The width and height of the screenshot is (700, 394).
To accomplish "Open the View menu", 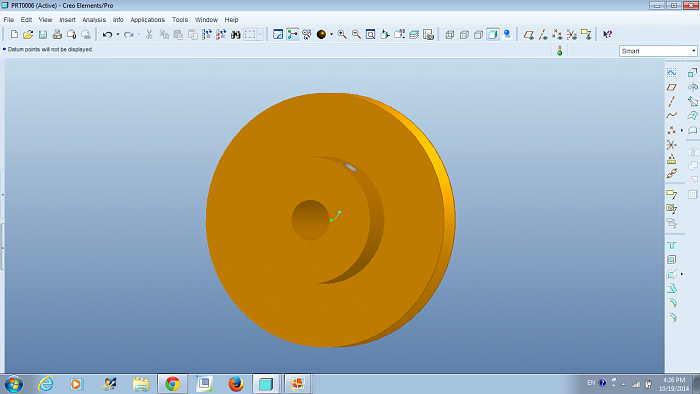I will coord(45,20).
